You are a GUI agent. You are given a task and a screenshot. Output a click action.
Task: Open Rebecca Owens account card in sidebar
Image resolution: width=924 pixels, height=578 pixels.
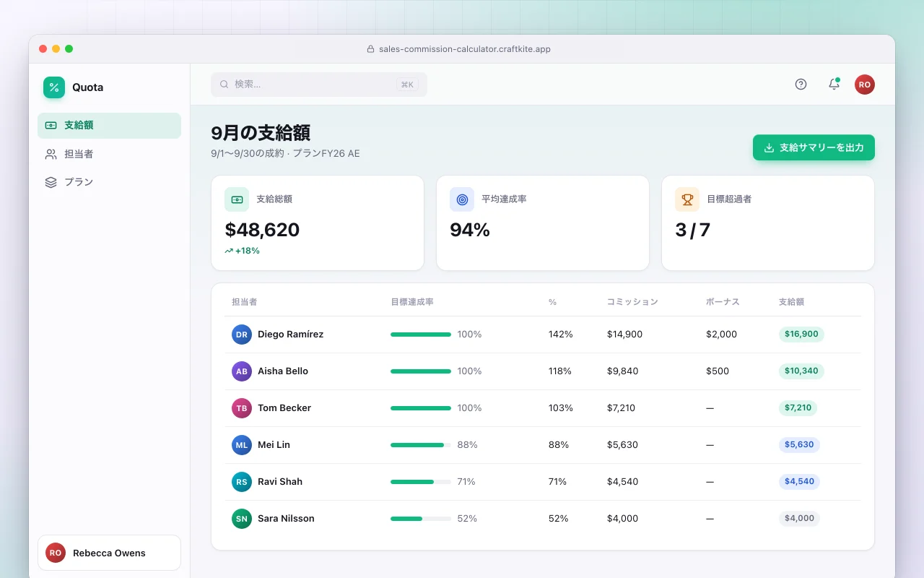(109, 553)
